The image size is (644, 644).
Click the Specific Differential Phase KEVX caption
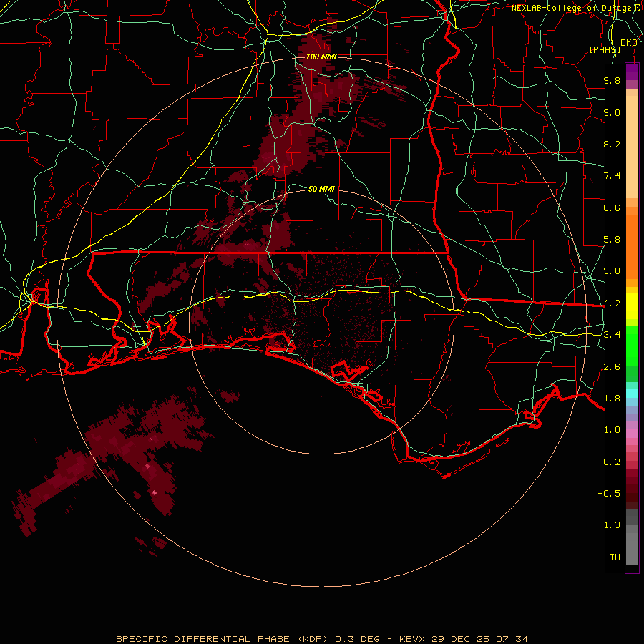pyautogui.click(x=321, y=639)
